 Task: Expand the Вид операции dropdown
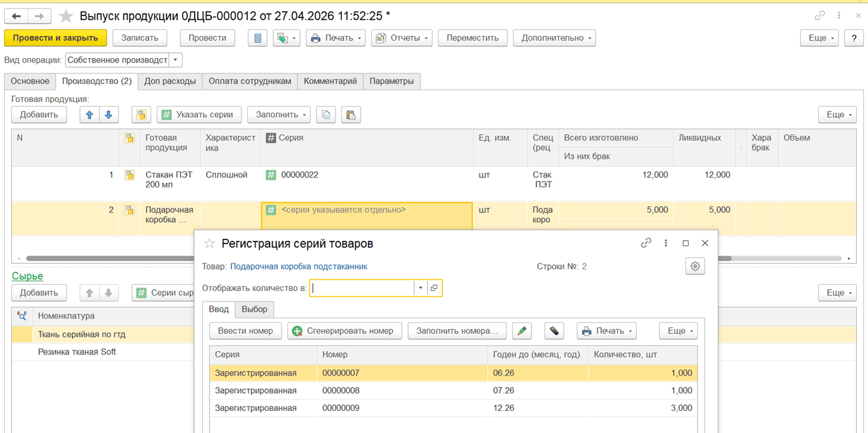point(176,60)
